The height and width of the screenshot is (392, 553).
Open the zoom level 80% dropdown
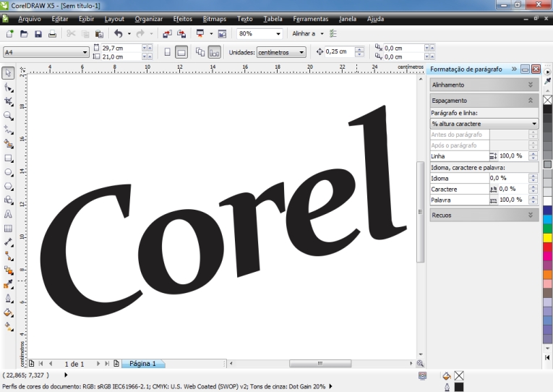[278, 34]
